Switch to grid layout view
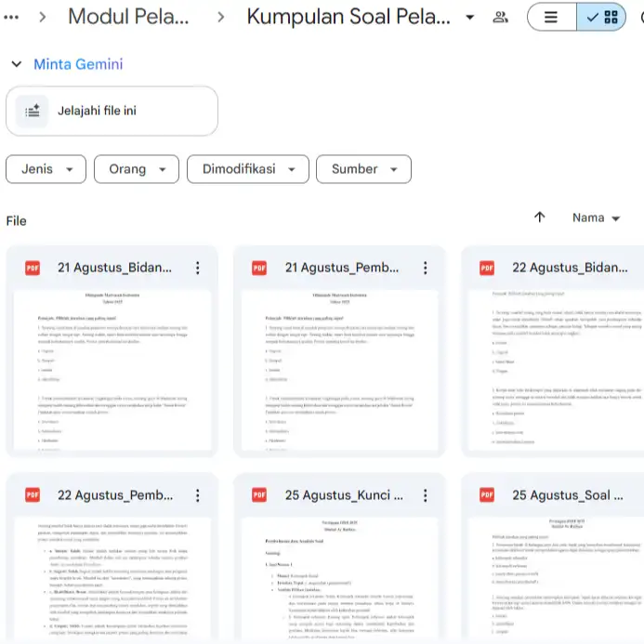Viewport: 644px width, 644px height. point(601,17)
